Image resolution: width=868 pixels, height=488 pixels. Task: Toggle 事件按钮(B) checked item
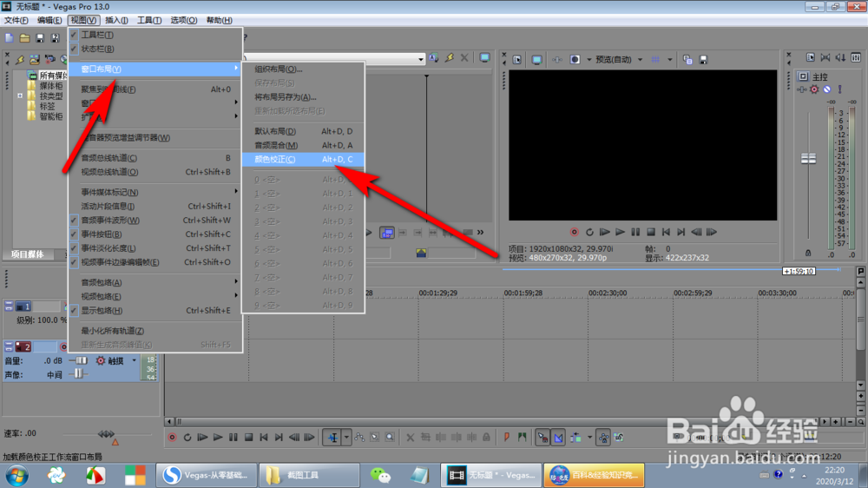[155, 234]
